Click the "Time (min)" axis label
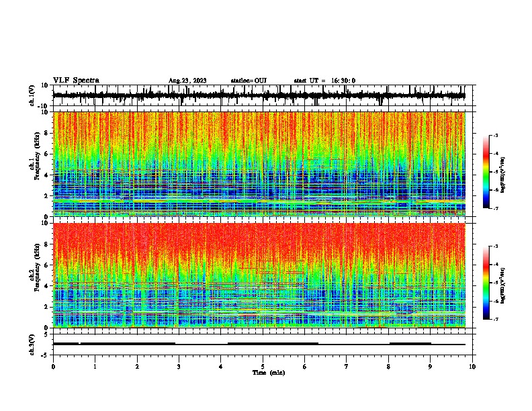Image resolution: width=532 pixels, height=411 pixels. point(269,373)
